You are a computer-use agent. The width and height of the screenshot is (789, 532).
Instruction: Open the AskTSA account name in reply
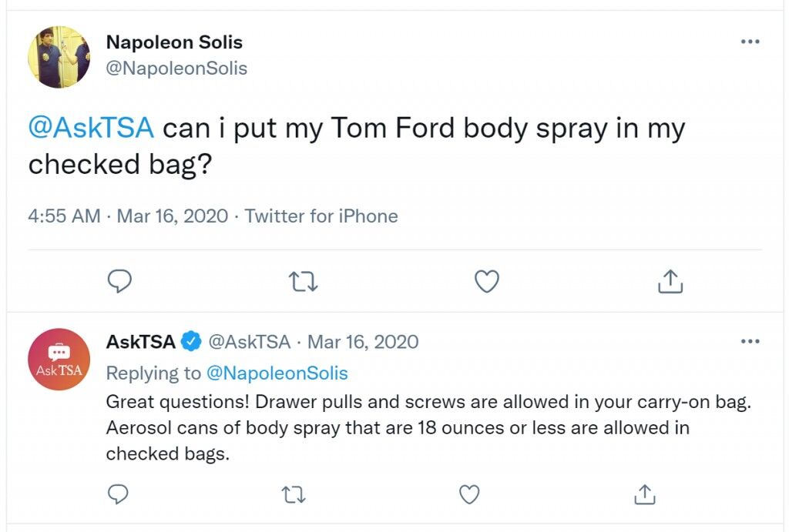pos(140,342)
